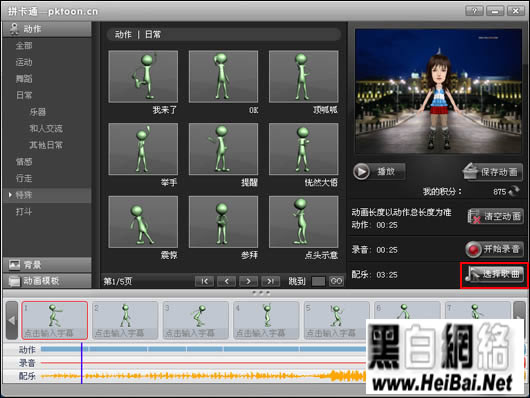
Task: Open the 动画模板 panel header
Action: (x=47, y=281)
